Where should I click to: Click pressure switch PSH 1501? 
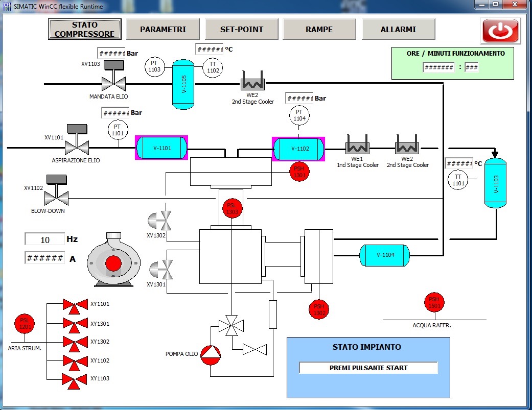[434, 302]
